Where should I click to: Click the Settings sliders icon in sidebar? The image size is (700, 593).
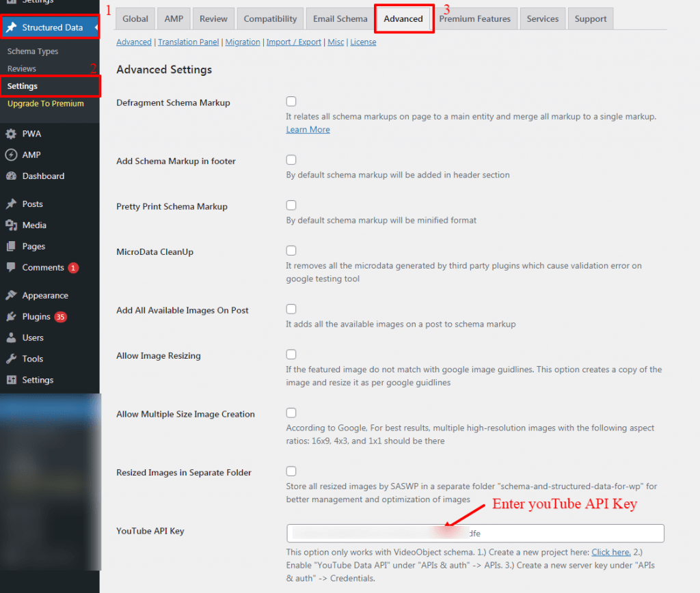click(x=11, y=380)
